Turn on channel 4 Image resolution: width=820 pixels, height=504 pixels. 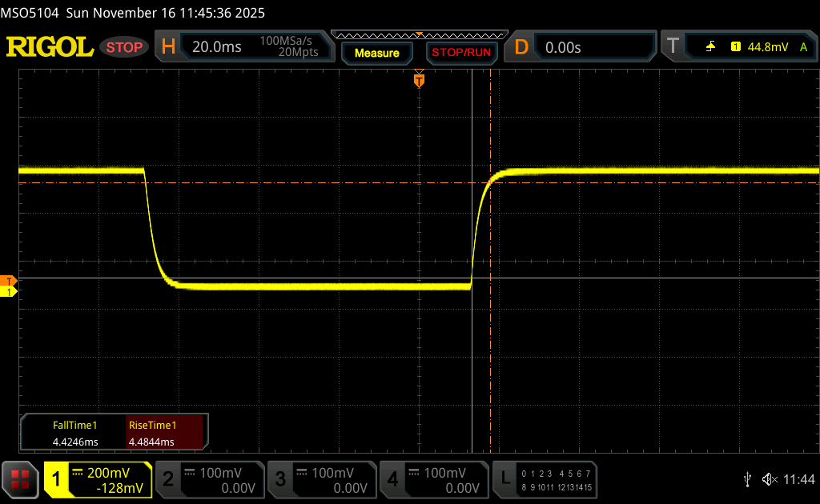(x=433, y=479)
